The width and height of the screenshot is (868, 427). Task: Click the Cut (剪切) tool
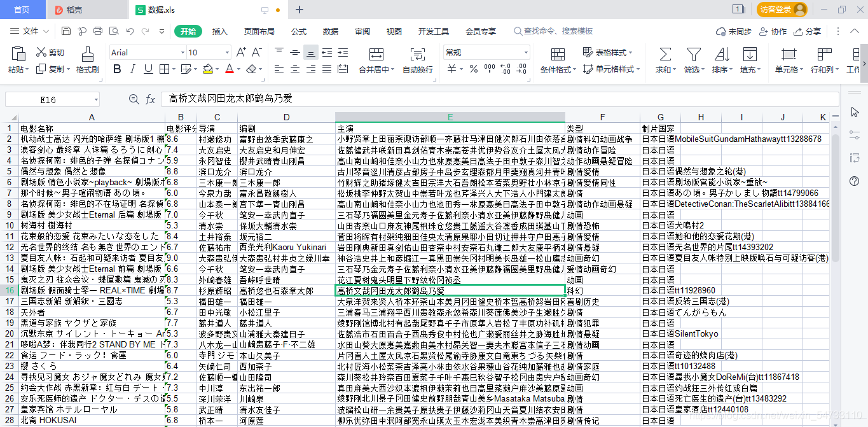[50, 53]
